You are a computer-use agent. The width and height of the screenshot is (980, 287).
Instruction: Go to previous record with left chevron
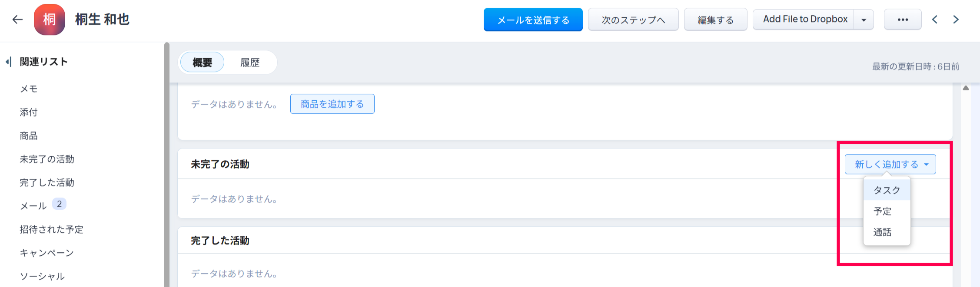coord(935,20)
